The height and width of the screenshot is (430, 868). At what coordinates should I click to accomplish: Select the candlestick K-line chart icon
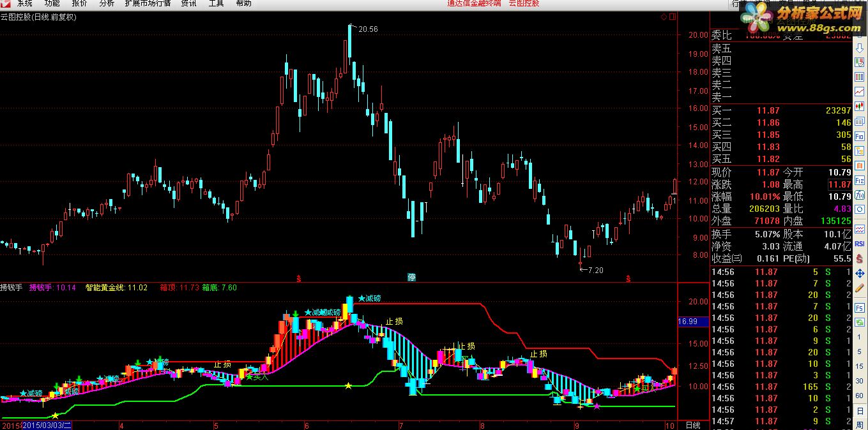(860, 106)
